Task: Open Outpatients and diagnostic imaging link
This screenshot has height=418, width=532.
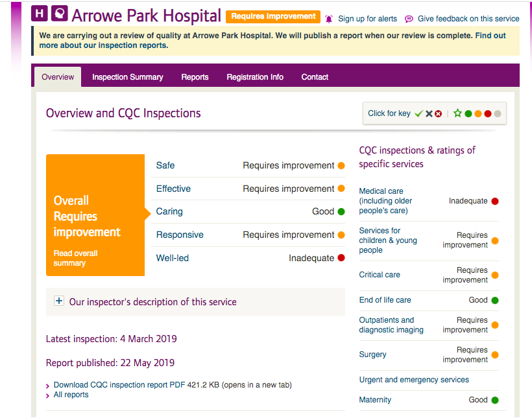Action: [391, 325]
